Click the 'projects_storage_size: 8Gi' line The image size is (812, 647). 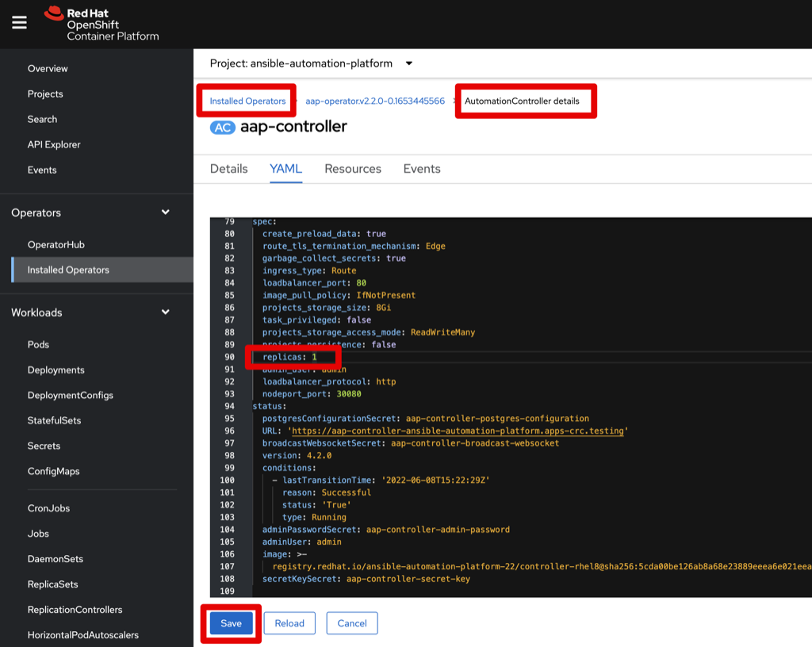[x=326, y=308]
